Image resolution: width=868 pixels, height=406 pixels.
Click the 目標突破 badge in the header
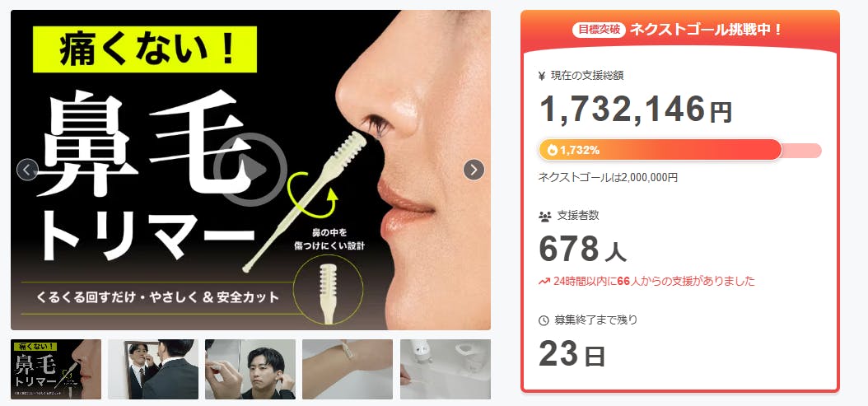(x=599, y=30)
